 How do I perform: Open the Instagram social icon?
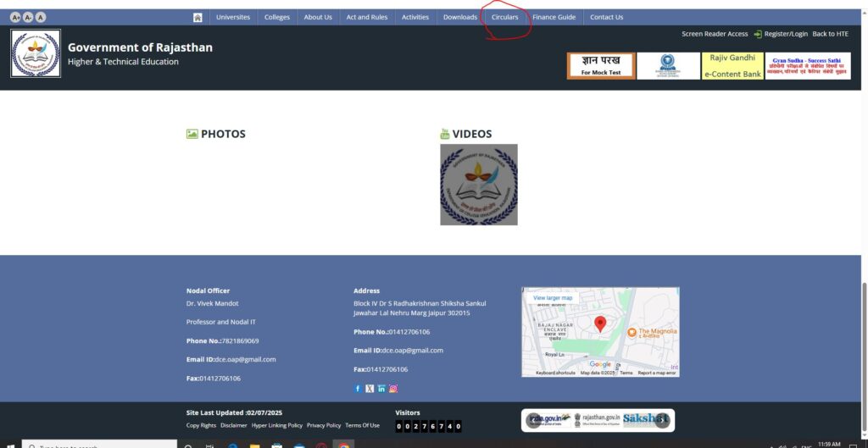click(393, 389)
